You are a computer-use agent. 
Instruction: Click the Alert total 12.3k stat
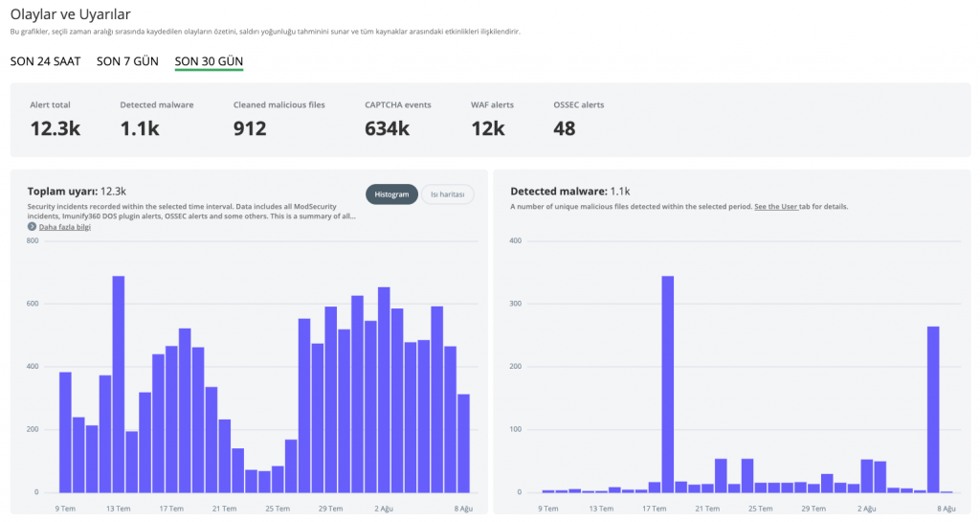[x=55, y=120]
